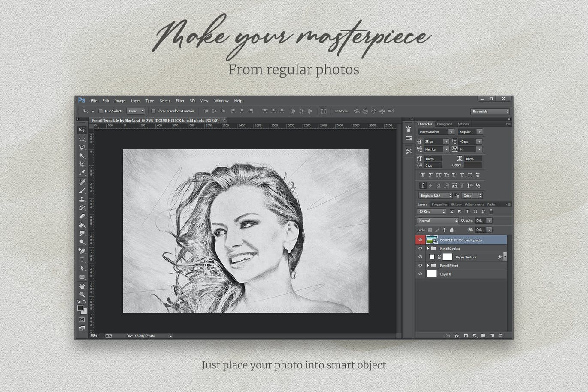Choose the Hand tool
The height and width of the screenshot is (392, 588).
82,286
